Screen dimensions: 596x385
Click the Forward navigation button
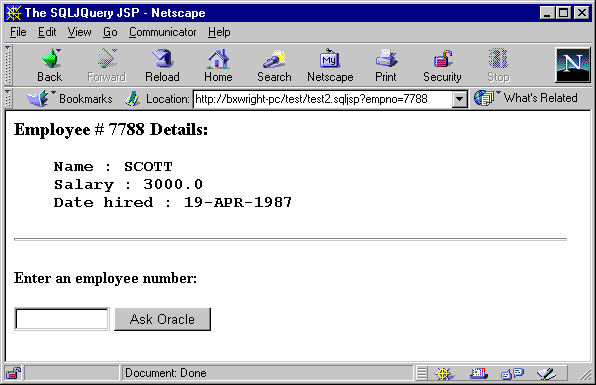pyautogui.click(x=106, y=65)
